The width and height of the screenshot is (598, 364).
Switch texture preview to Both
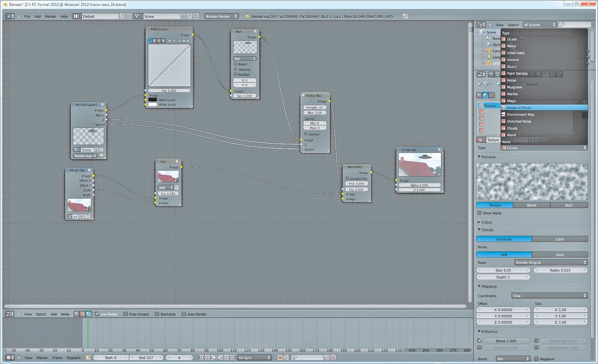569,205
